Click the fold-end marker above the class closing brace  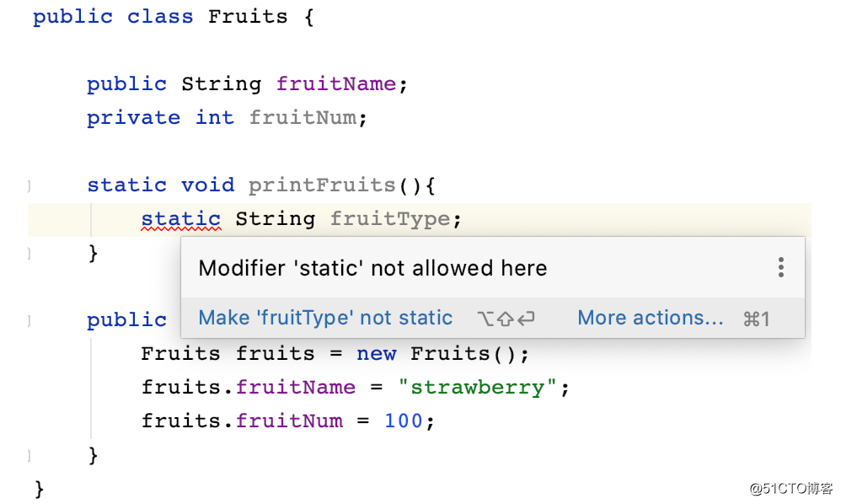[x=29, y=456]
